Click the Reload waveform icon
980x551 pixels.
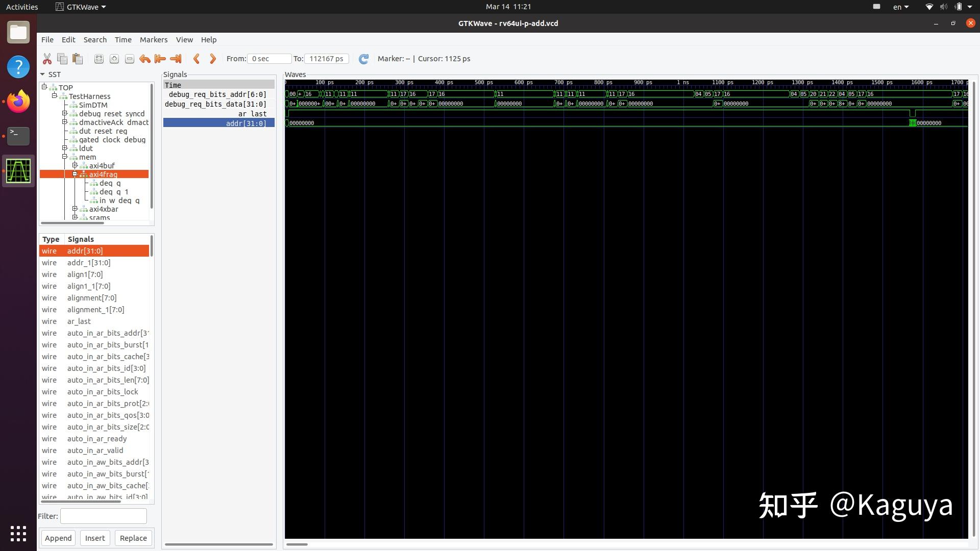363,59
